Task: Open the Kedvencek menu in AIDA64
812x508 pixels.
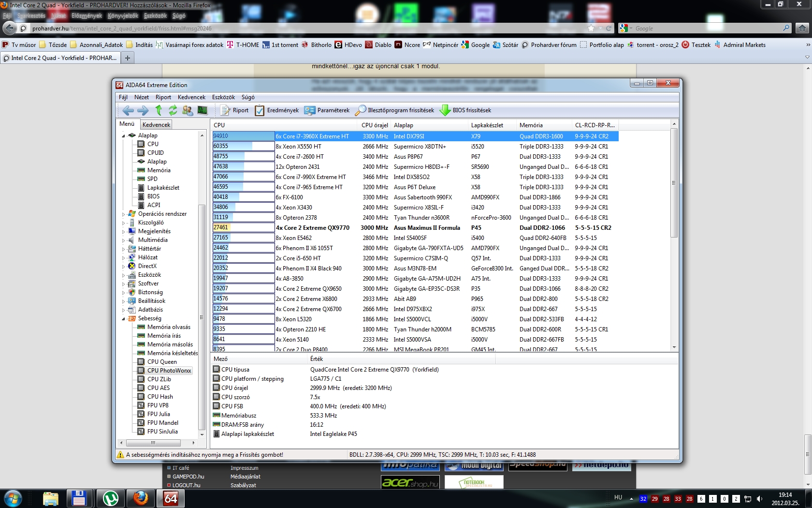Action: coord(191,97)
